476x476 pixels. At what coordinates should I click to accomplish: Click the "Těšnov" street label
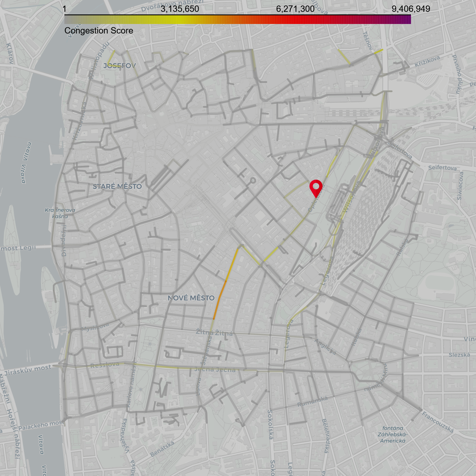click(368, 40)
